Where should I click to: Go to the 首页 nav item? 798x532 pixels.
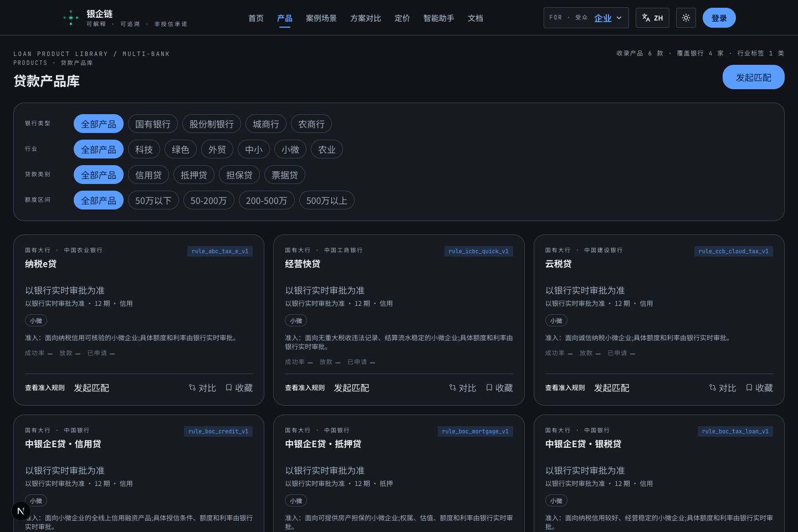coord(256,18)
